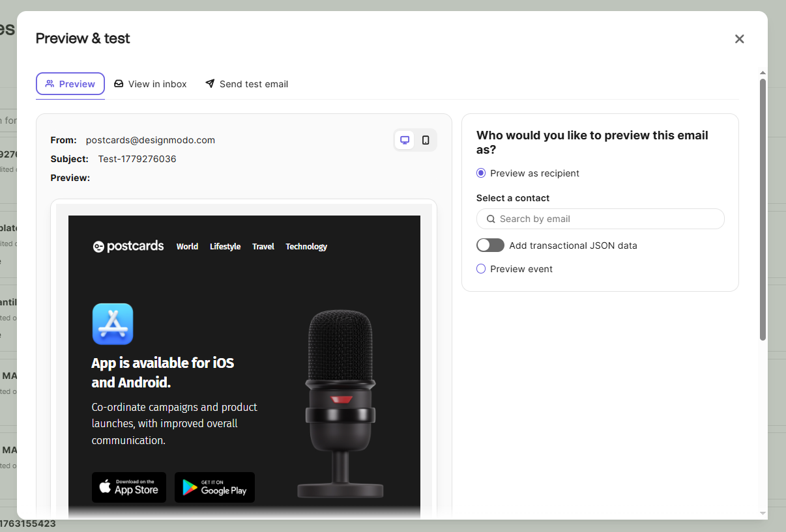This screenshot has width=786, height=532.
Task: Click the blue App Store icon
Action: tap(113, 324)
